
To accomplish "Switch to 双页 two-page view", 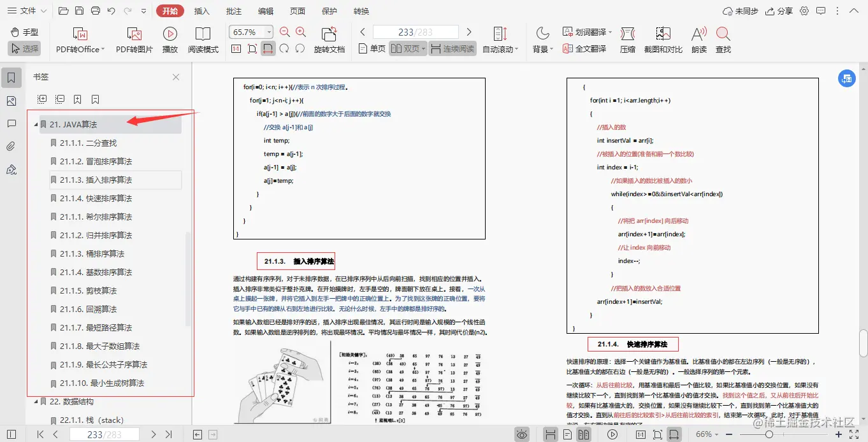I will pyautogui.click(x=406, y=48).
